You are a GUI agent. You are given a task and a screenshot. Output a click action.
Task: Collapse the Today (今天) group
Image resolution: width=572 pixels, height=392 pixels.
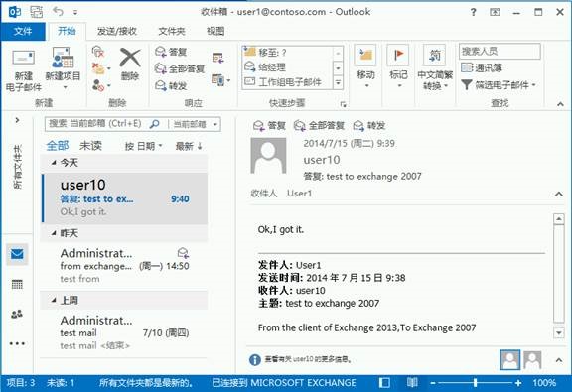tap(54, 163)
